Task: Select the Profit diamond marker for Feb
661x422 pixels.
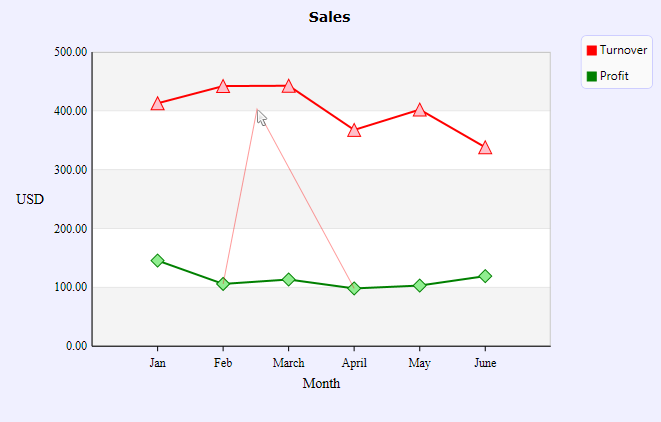Action: click(x=223, y=284)
